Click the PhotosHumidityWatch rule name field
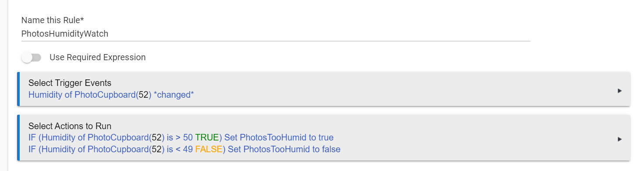 276,34
